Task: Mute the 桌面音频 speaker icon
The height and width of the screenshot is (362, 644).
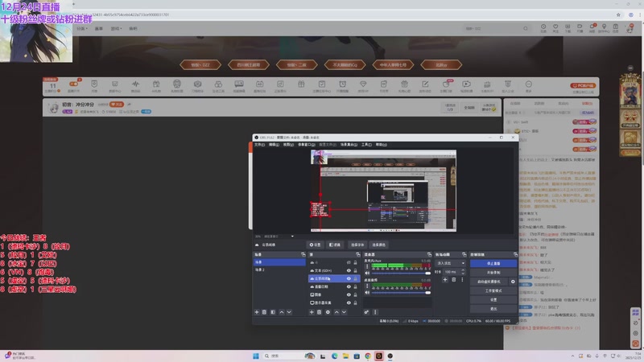Action: (x=367, y=293)
